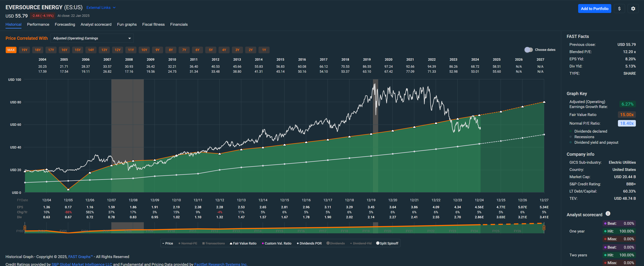Screen dimensions: 644x266
Task: Click the right range slider handle
Action: click(x=544, y=228)
